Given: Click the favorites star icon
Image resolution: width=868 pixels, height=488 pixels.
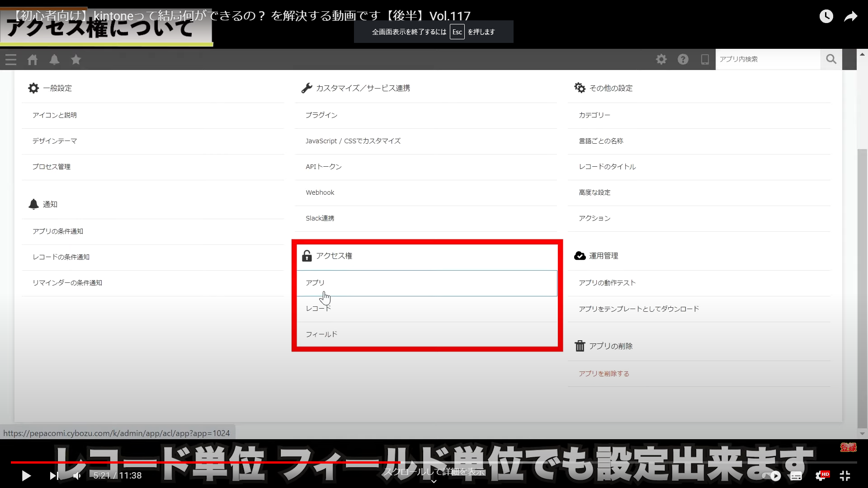Looking at the screenshot, I should coord(76,60).
